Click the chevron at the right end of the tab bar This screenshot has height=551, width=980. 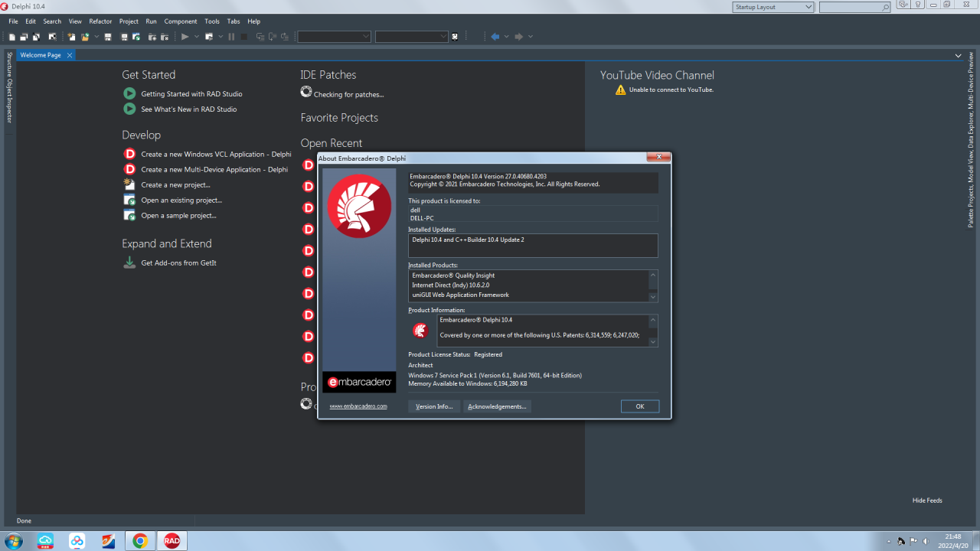(x=959, y=55)
